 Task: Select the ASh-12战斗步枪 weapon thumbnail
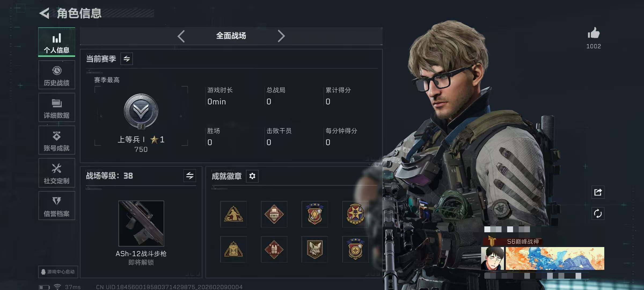coord(141,223)
